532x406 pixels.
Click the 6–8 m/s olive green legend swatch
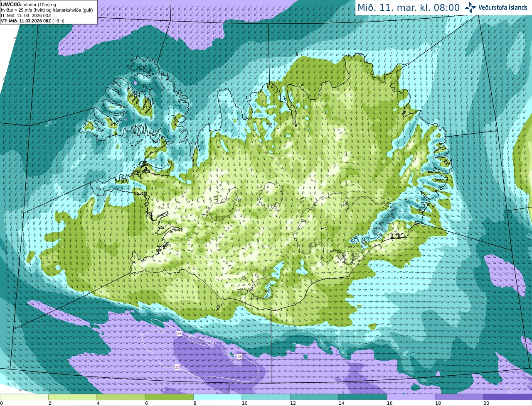tap(169, 397)
